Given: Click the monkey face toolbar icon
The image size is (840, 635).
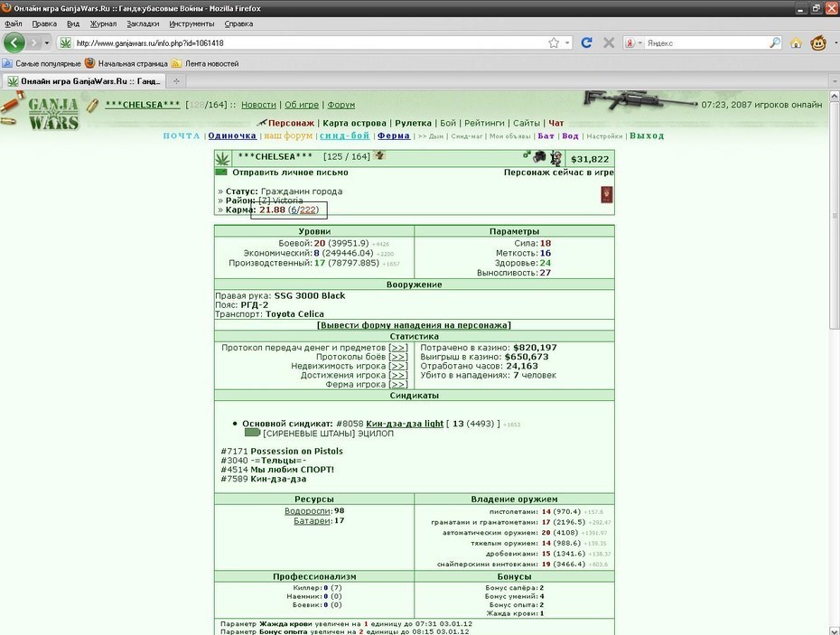Looking at the screenshot, I should coord(818,42).
